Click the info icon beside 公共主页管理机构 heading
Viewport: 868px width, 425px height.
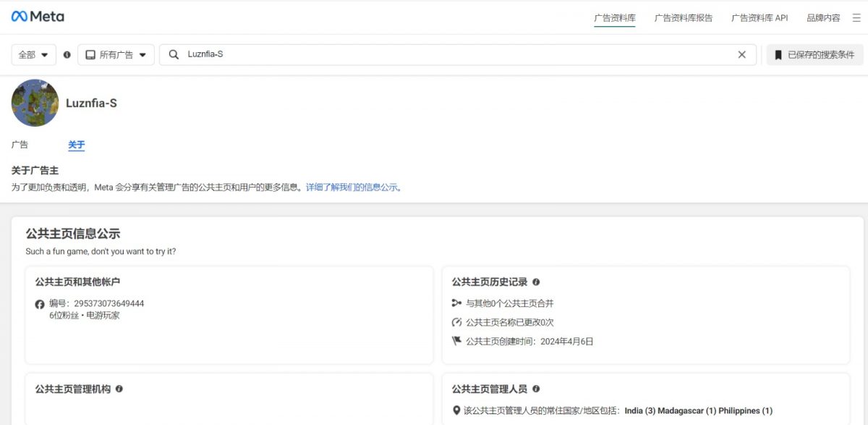tap(119, 389)
